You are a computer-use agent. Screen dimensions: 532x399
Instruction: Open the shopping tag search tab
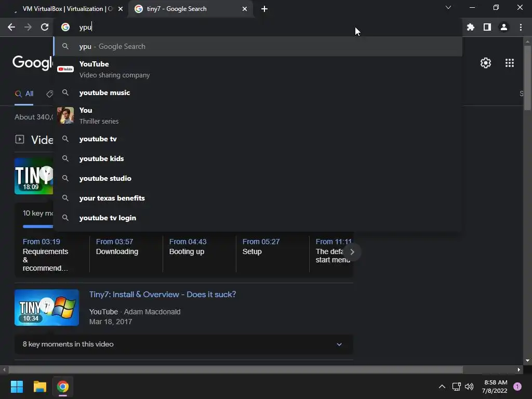(49, 94)
